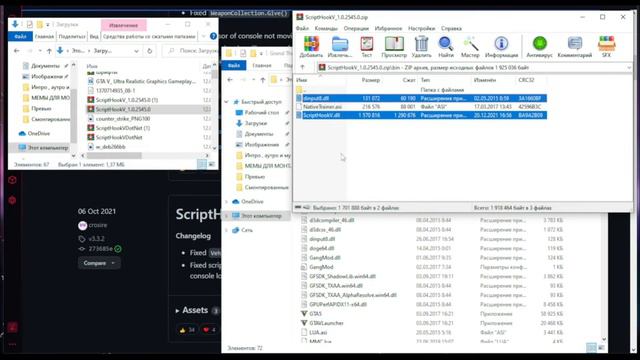Screen dimensions: 640x360
Task: Open the Извлечение ribbon tab in Загрузки window
Action: click(123, 25)
